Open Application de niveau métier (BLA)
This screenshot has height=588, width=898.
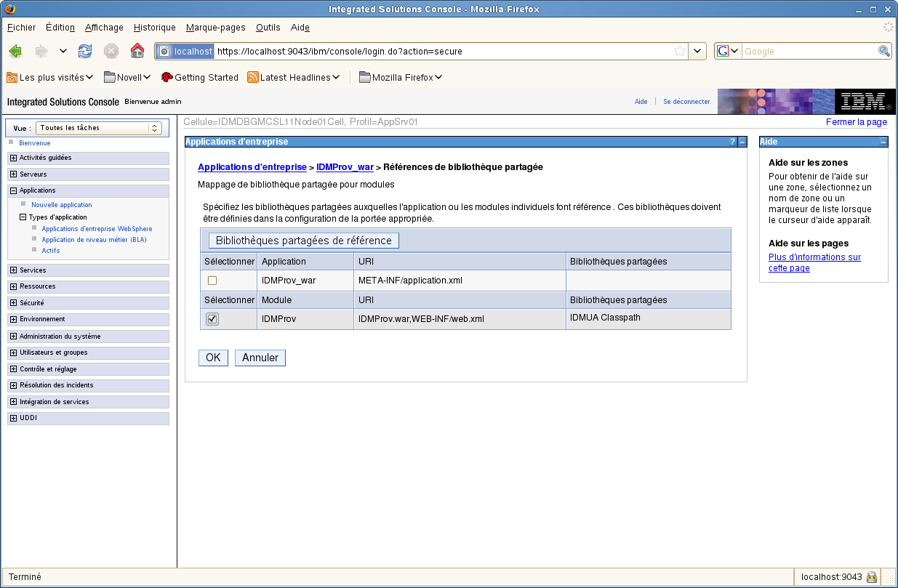tap(95, 240)
